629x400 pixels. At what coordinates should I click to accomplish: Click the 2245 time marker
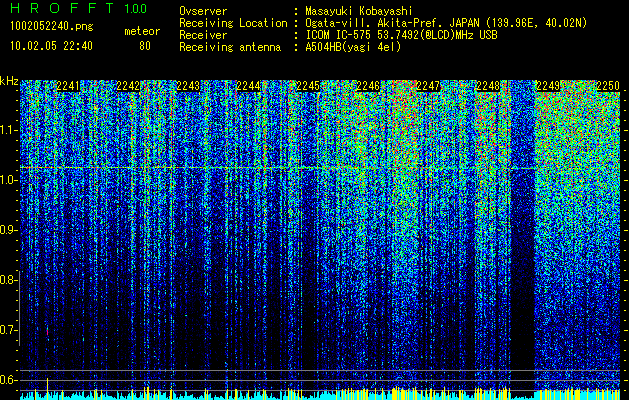[308, 86]
